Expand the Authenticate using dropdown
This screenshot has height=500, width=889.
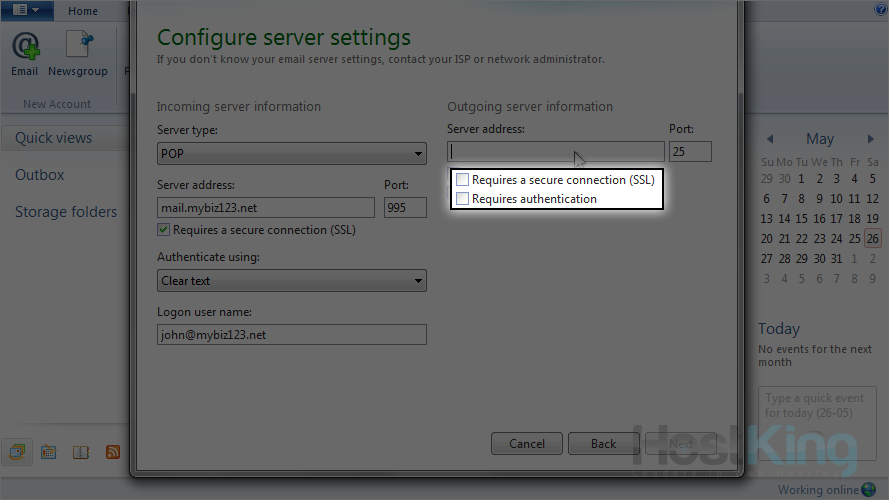tap(292, 281)
